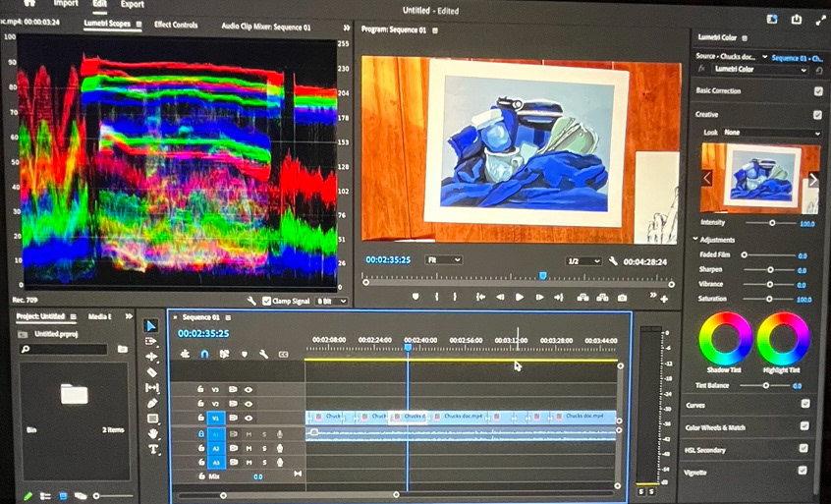
Task: Toggle the HSL Secondary checkbox
Action: [x=803, y=448]
